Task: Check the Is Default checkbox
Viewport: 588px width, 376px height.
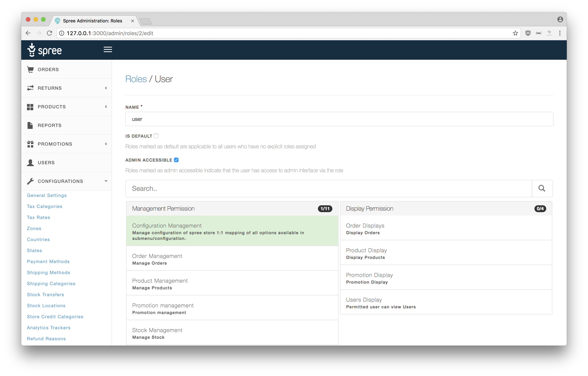Action: (x=156, y=136)
